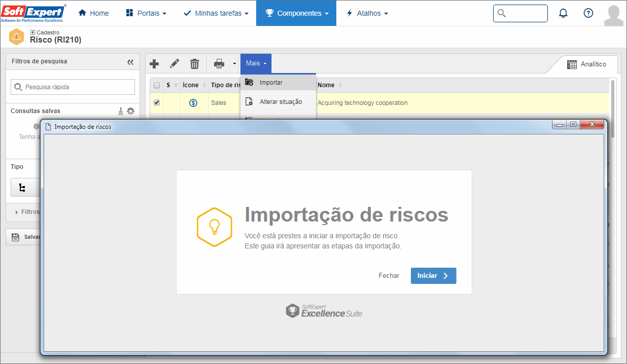Viewport: 627px width, 364px height.
Task: Expand the Portais dropdown
Action: 146,13
